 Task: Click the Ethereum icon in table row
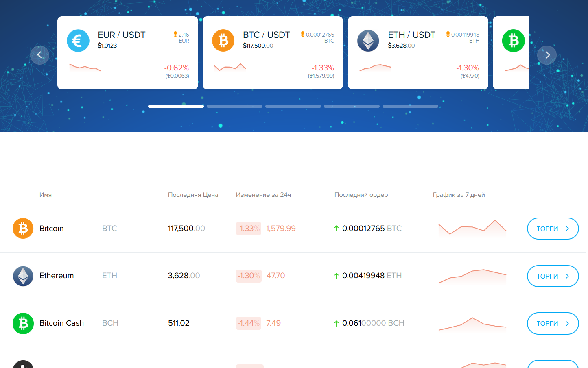(x=23, y=276)
